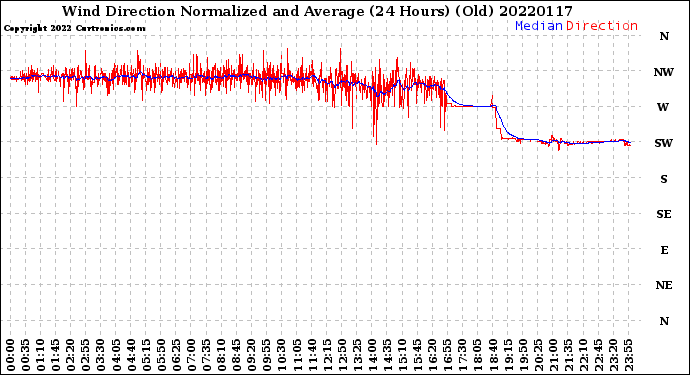The height and width of the screenshot is (375, 690).
Task: Select the 16:55 time axis label
Action: click(448, 355)
